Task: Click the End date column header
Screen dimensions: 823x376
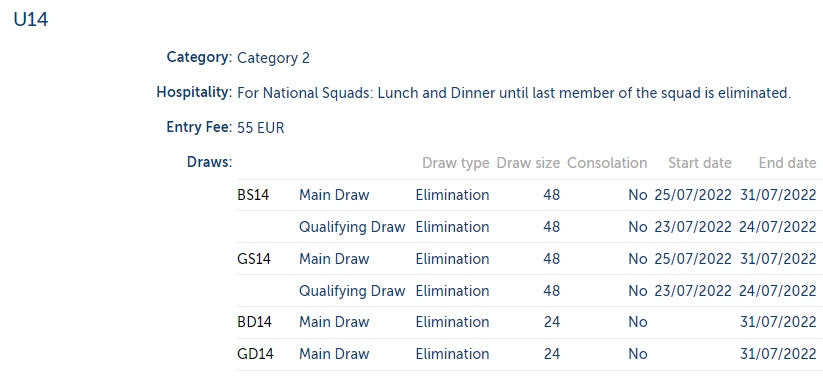Action: [787, 163]
